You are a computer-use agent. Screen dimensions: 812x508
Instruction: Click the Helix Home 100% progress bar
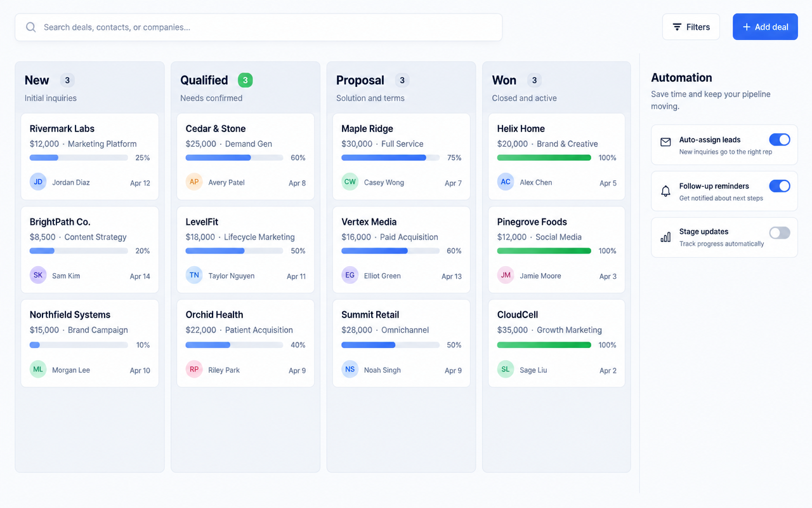point(544,157)
